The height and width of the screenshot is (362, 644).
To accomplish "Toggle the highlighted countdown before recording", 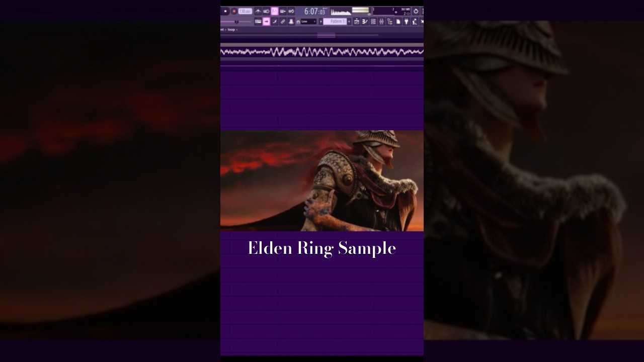I will [274, 11].
